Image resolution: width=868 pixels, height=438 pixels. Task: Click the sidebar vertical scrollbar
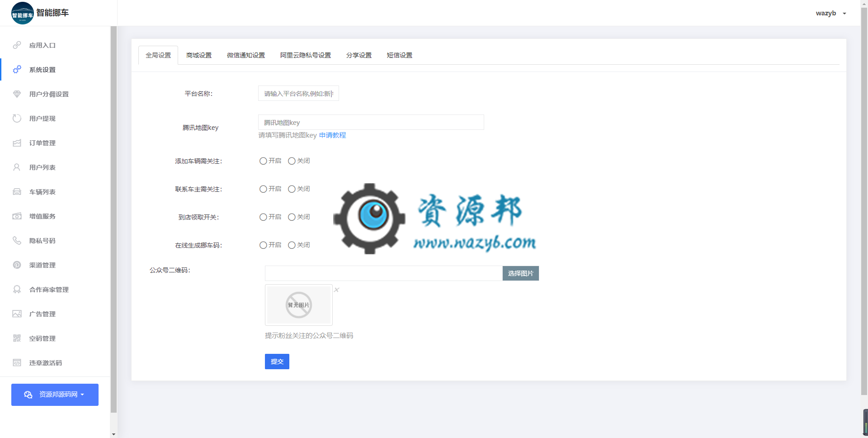[113, 219]
